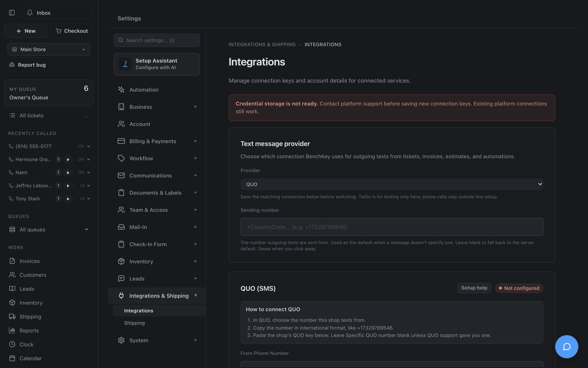Screen dimensions: 588x368
Task: Click the settings Leads message icon
Action: click(121, 278)
